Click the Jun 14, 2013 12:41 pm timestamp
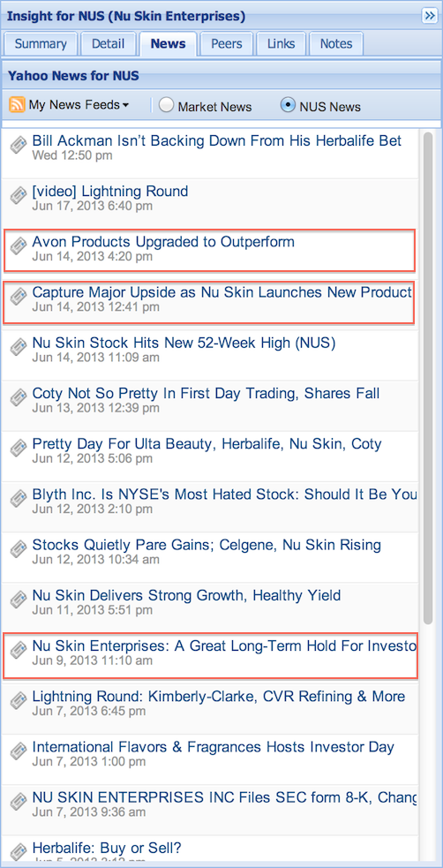This screenshot has width=443, height=868. 95,306
